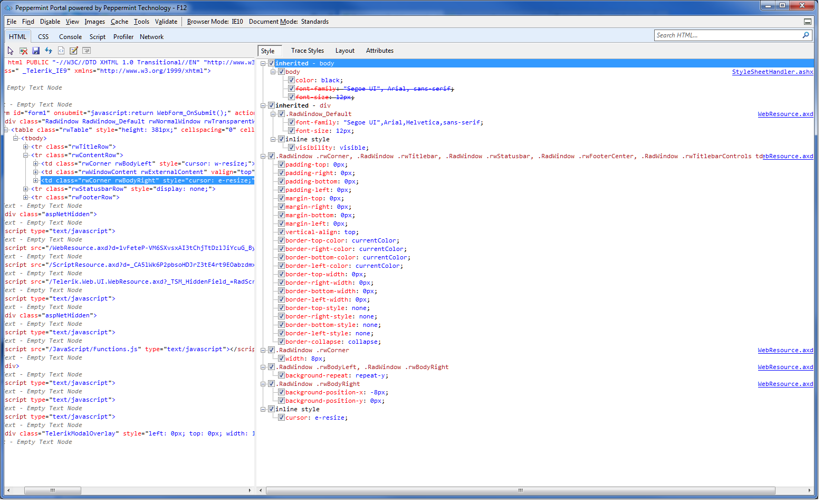Activate the select element by click arrow tool
823x504 pixels.
11,51
